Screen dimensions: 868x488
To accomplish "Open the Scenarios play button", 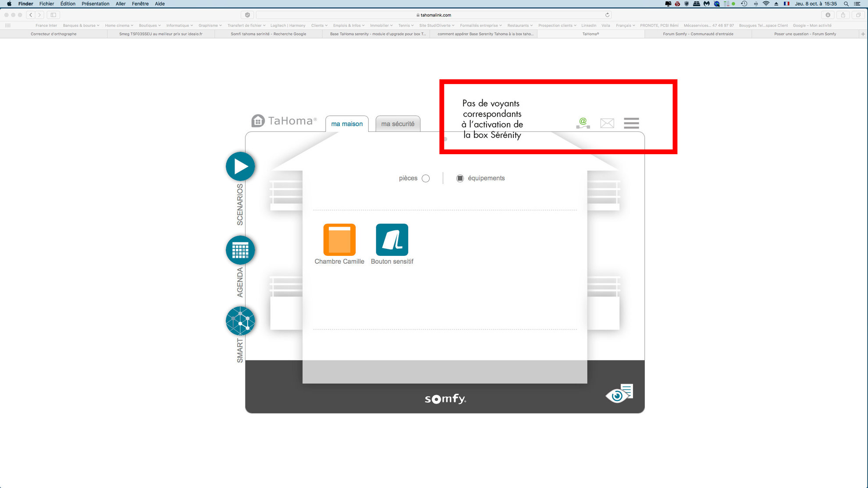I will (240, 166).
